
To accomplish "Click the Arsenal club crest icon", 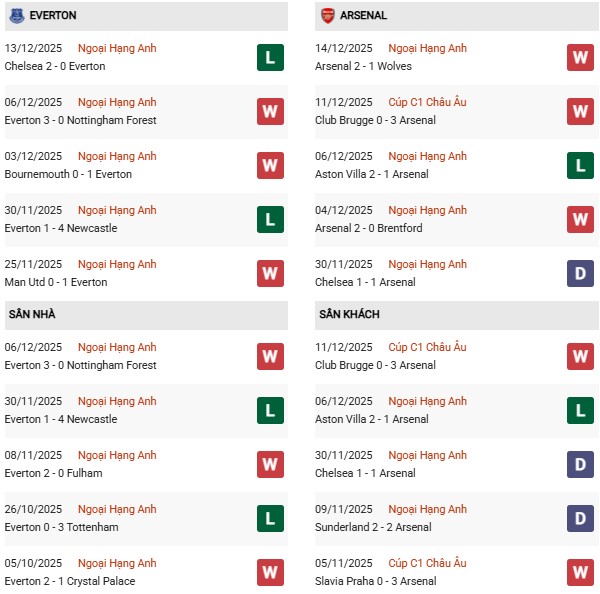I will click(327, 16).
